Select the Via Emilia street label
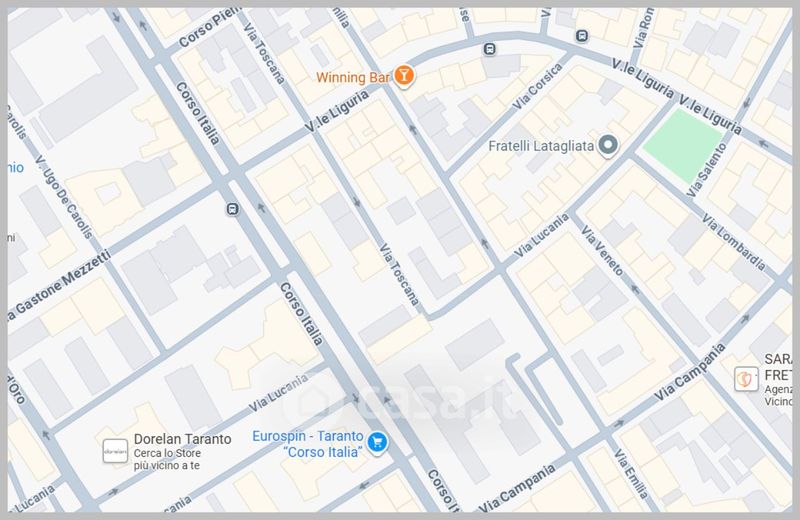 tap(631, 474)
